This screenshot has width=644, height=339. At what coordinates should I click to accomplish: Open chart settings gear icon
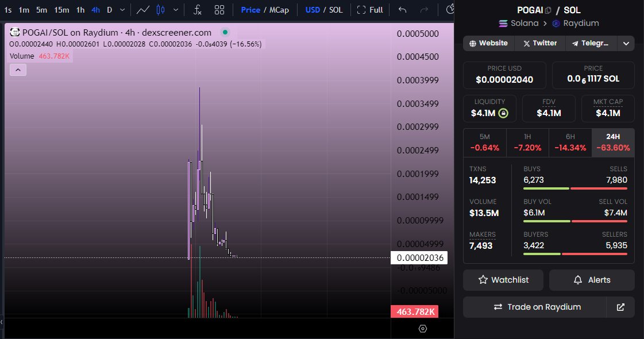(x=423, y=329)
